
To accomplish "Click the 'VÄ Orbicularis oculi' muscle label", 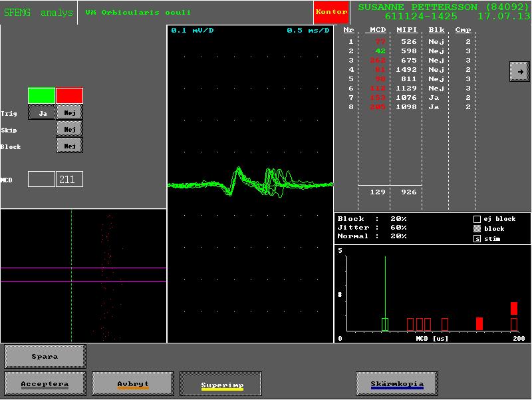I will [x=138, y=12].
